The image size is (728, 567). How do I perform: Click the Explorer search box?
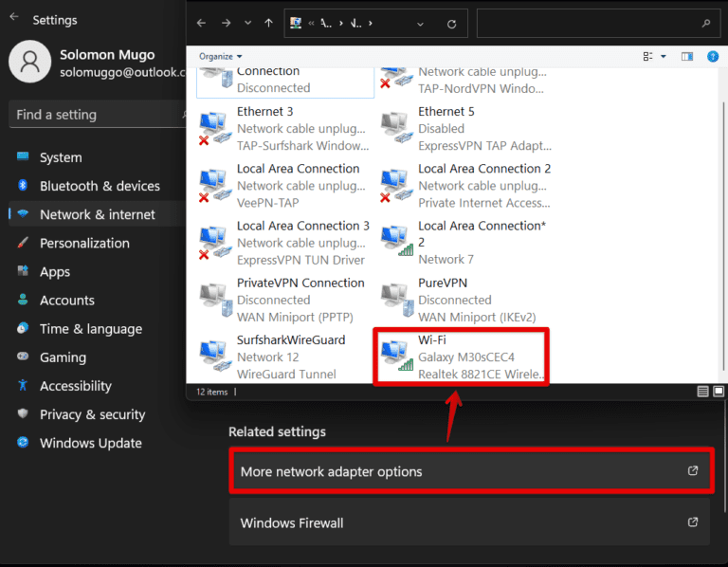[x=597, y=24]
